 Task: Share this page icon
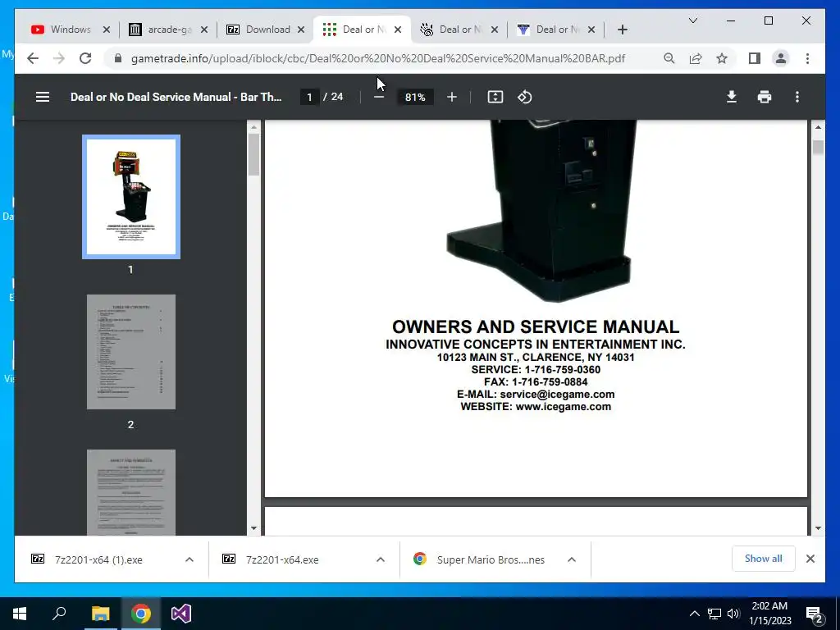(x=696, y=58)
